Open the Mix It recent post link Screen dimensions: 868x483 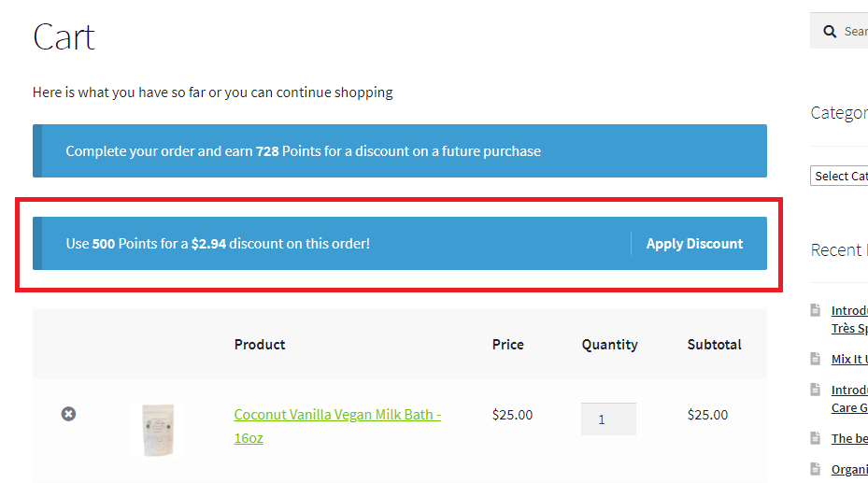point(849,359)
